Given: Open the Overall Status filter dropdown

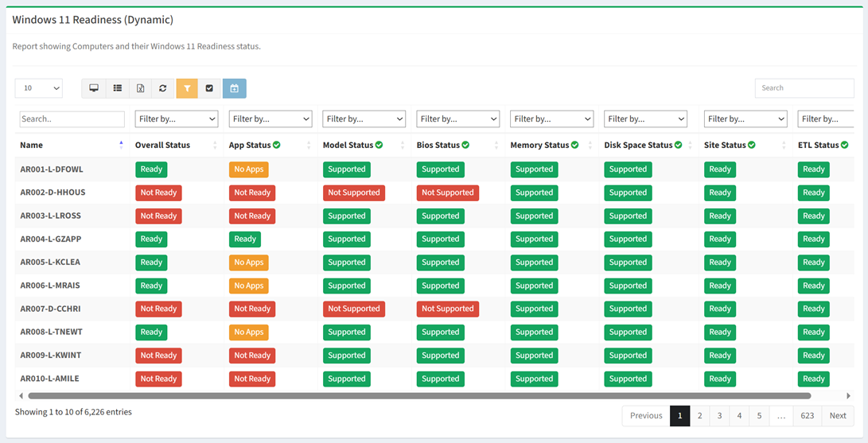Looking at the screenshot, I should [x=176, y=119].
